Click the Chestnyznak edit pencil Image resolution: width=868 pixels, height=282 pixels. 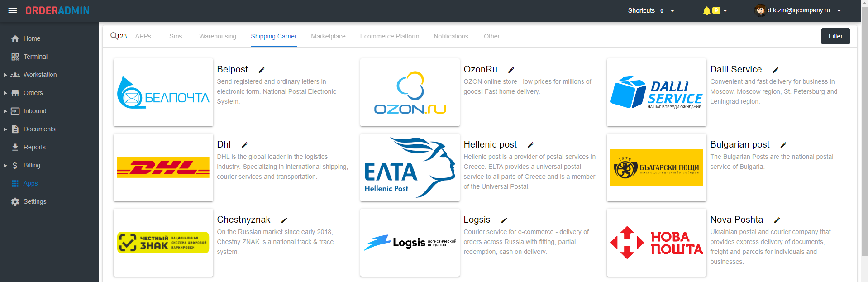284,220
